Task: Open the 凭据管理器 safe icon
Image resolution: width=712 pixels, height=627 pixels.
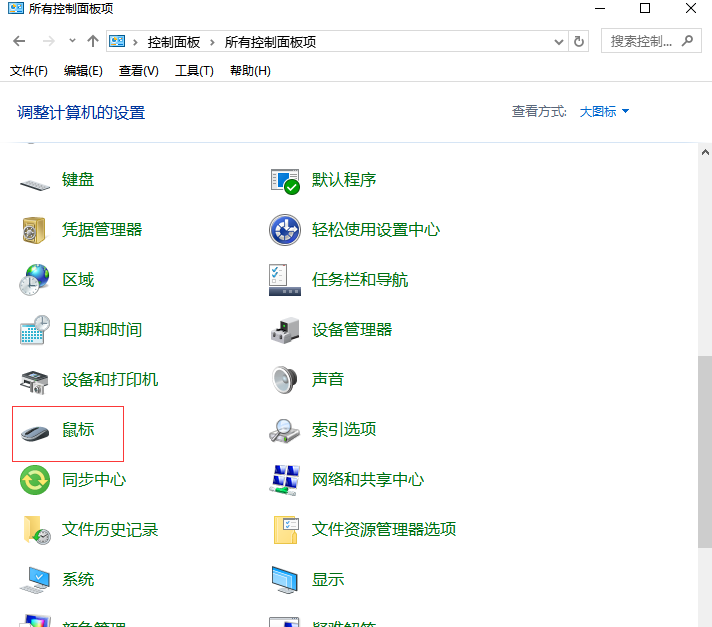Action: point(34,230)
